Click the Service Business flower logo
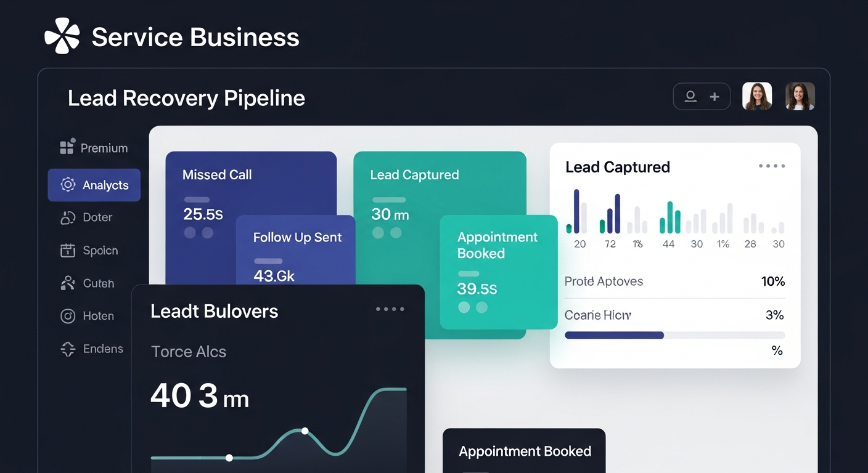868x473 pixels. (62, 36)
